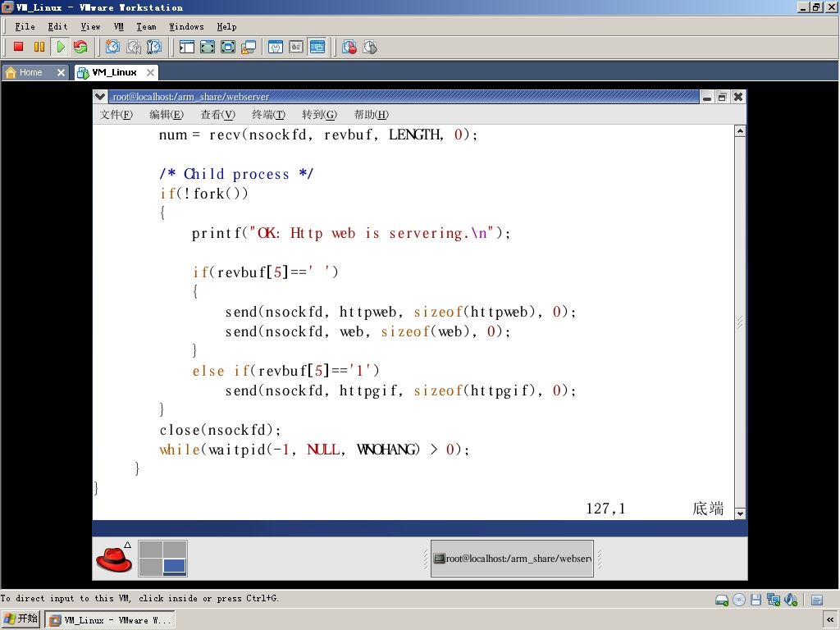Image resolution: width=840 pixels, height=630 pixels.
Task: Toggle the sidebar display toolbar icon
Action: click(x=187, y=47)
